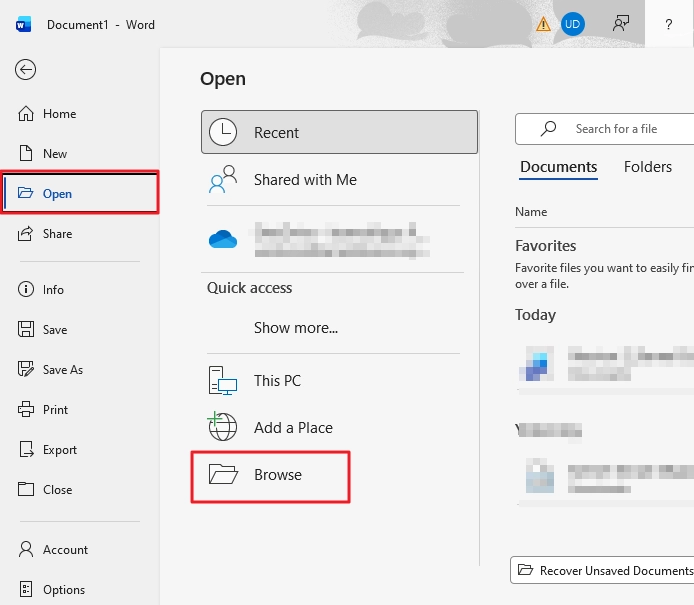Click the This PC computer icon
The height and width of the screenshot is (605, 694).
tap(223, 381)
